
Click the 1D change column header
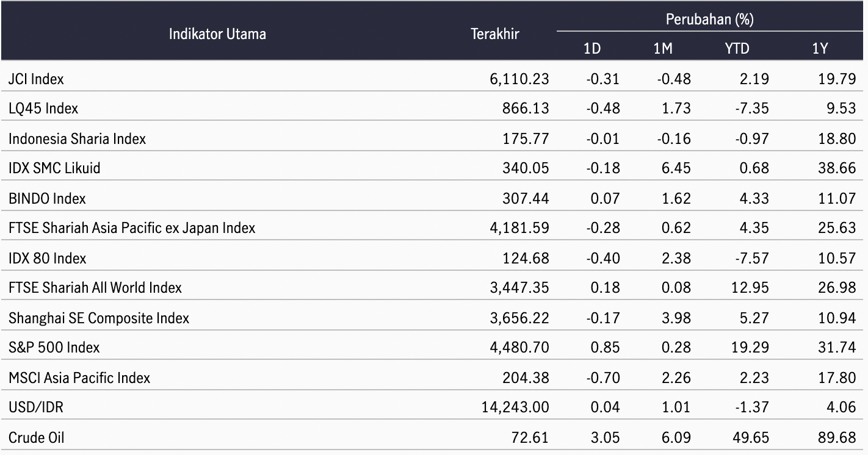tap(592, 49)
